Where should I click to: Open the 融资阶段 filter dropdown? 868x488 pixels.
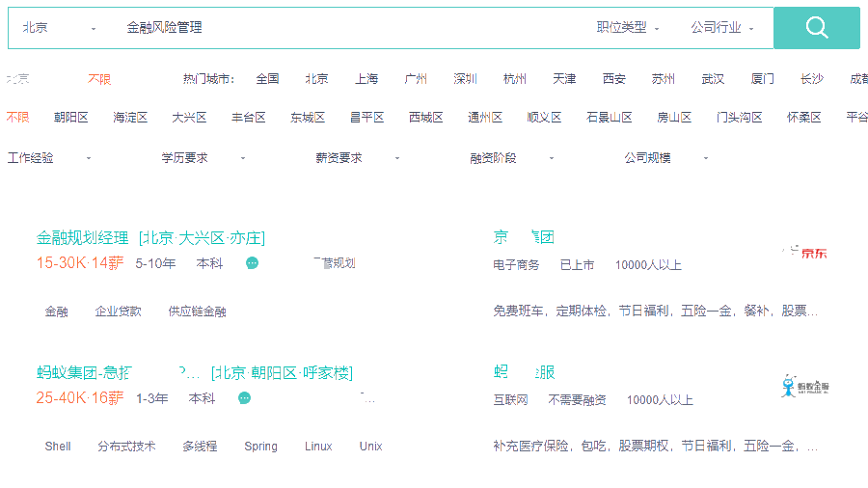512,158
